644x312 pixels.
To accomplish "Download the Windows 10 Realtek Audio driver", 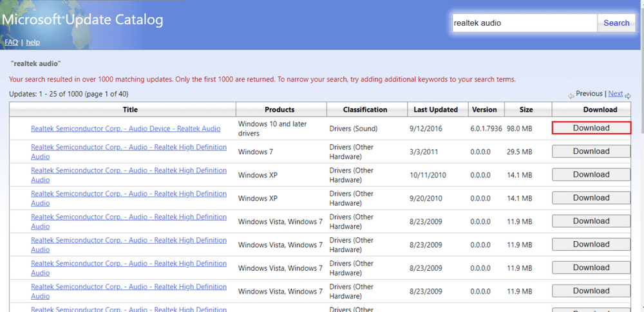I will coord(591,128).
